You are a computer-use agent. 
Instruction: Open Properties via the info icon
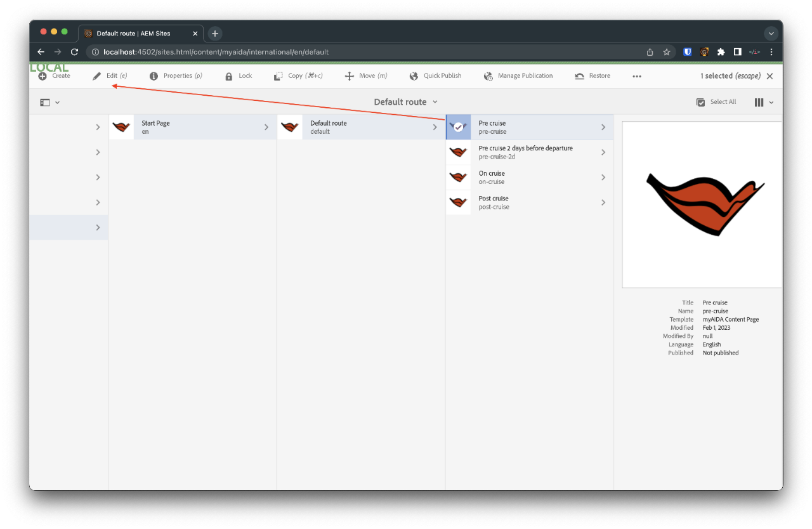pyautogui.click(x=154, y=76)
